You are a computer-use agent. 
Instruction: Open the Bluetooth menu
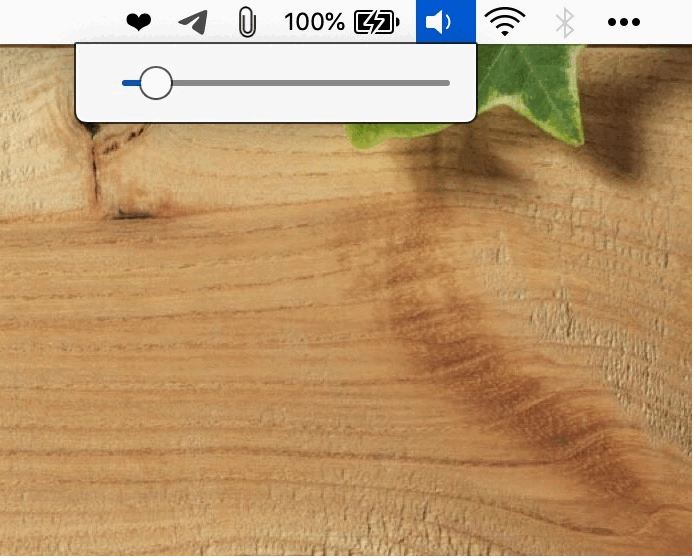pos(565,23)
